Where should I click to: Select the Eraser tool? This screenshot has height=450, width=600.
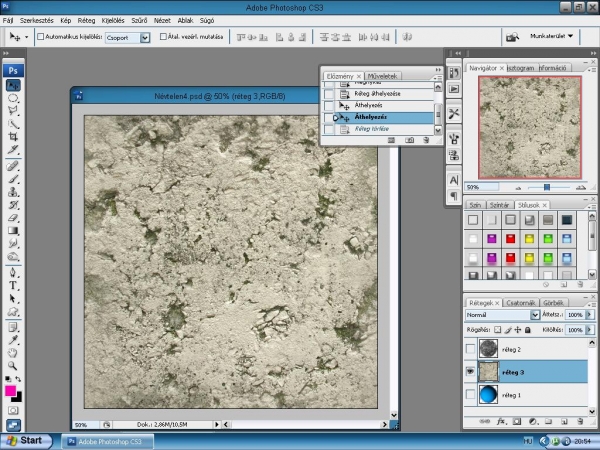(13, 218)
